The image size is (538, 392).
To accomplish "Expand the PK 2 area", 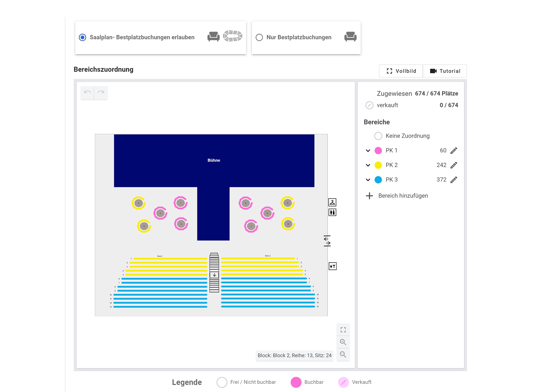I will coord(368,165).
